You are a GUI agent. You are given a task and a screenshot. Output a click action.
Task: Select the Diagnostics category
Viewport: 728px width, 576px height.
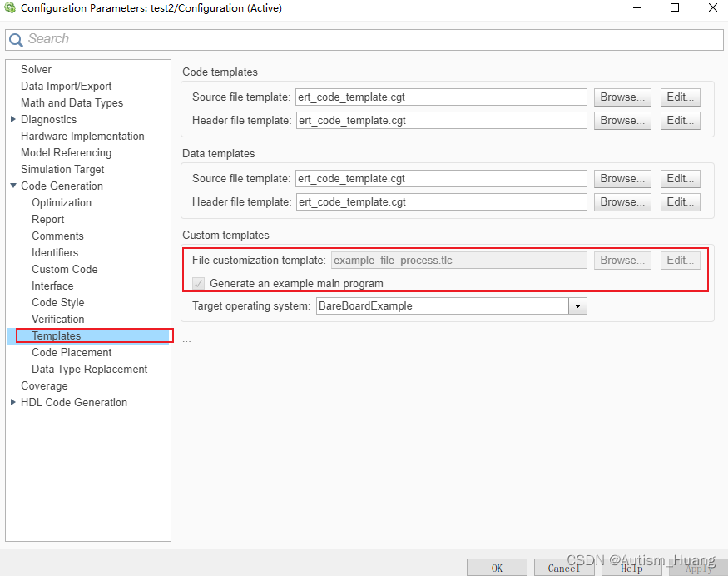(x=49, y=119)
